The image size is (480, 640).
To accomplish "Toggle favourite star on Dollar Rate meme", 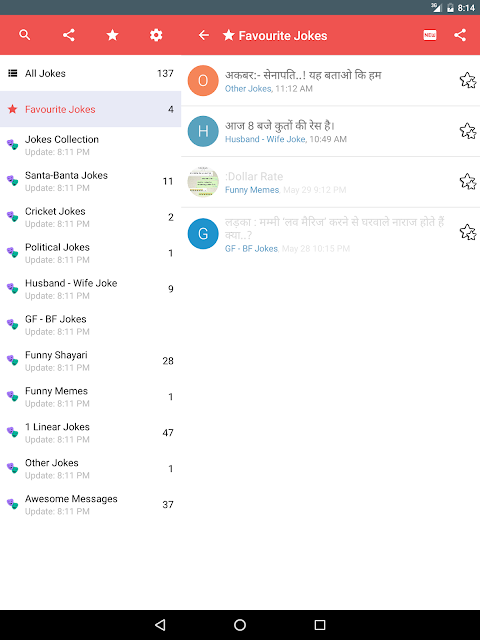I will pos(468,182).
